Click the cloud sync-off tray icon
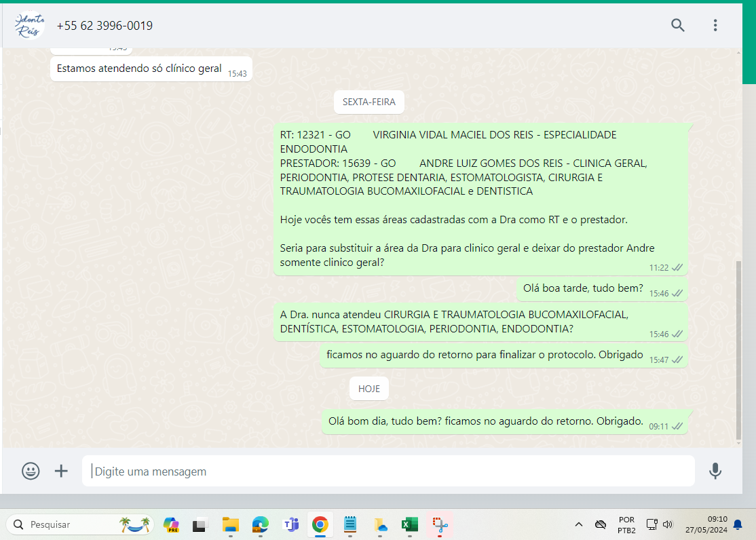 [x=601, y=524]
